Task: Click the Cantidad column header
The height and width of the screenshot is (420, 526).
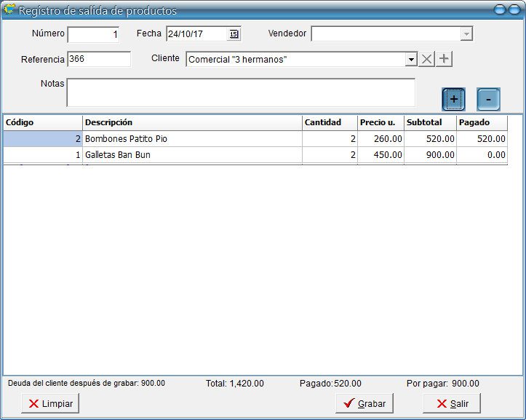Action: tap(330, 122)
